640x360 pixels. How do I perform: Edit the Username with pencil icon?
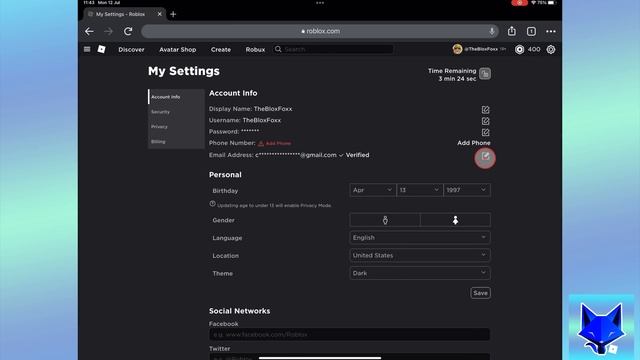[x=485, y=121]
